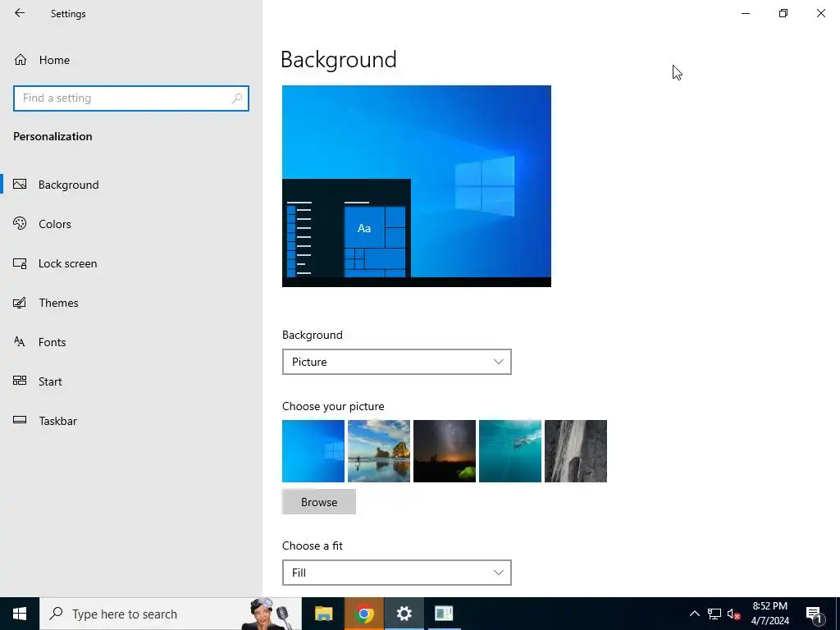The height and width of the screenshot is (630, 840).
Task: Click the clock showing 8:52 PM
Action: pos(769,614)
